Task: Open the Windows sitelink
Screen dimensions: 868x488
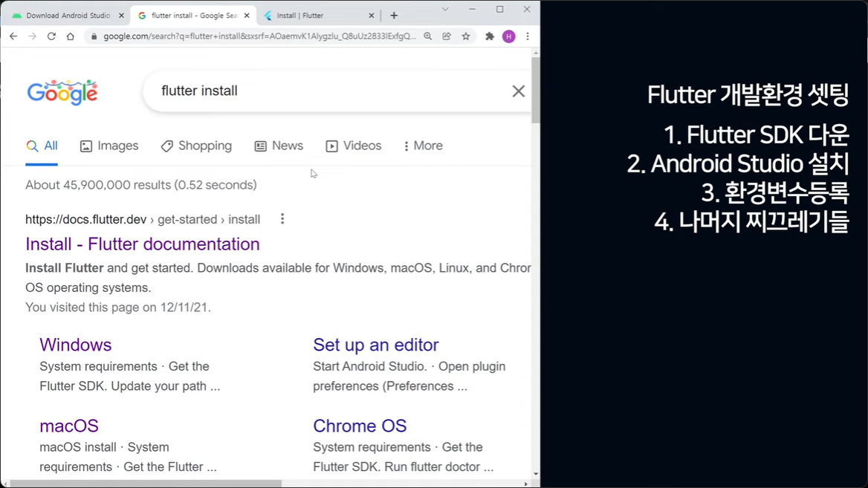Action: [75, 345]
